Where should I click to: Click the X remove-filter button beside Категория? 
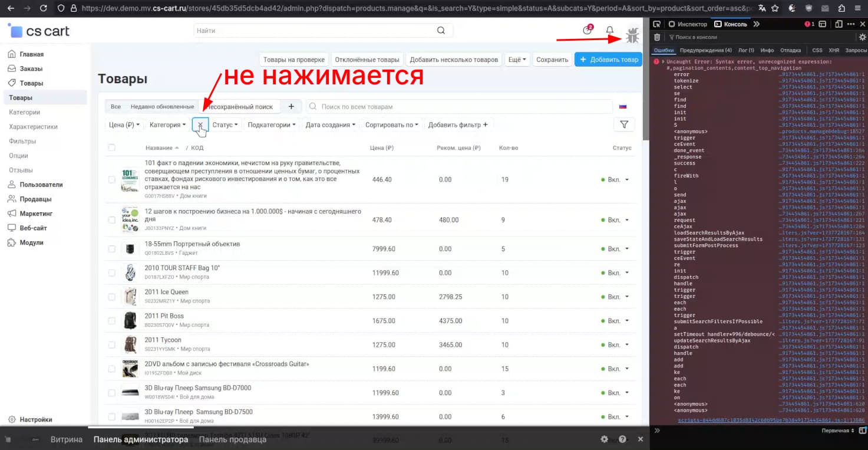coord(200,124)
